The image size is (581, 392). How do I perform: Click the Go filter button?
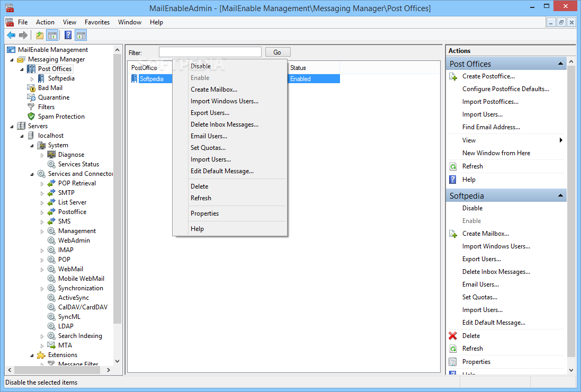pos(278,52)
